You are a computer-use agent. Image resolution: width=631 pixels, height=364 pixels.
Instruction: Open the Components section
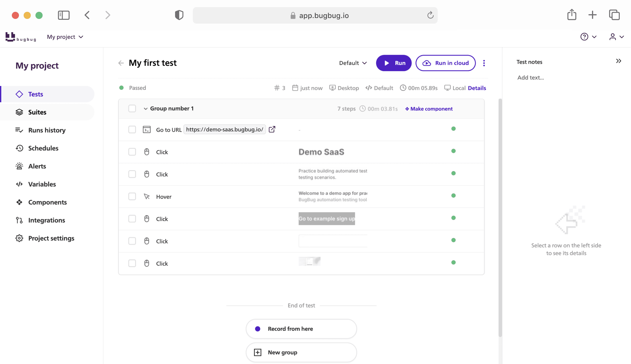coord(47,202)
